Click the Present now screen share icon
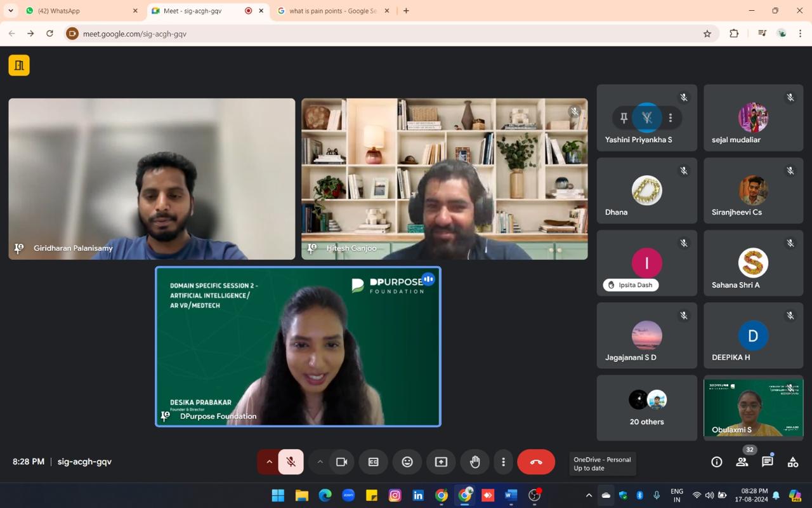The image size is (812, 508). click(x=441, y=462)
